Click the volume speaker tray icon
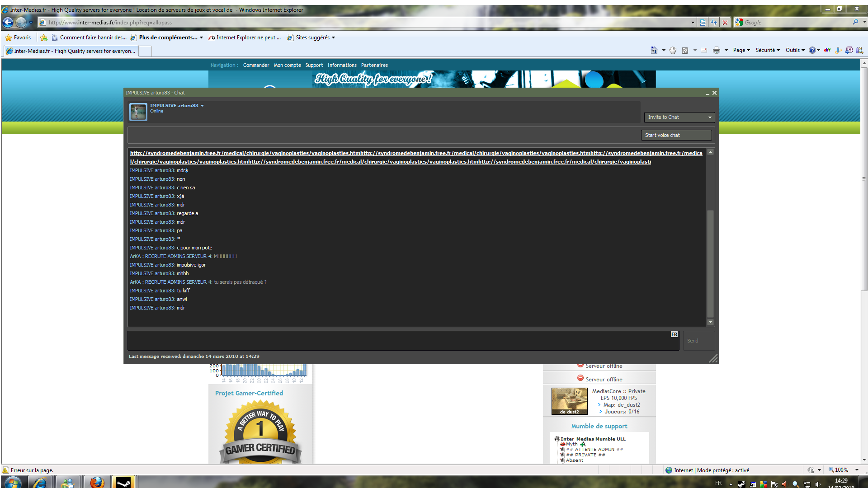 [817, 484]
